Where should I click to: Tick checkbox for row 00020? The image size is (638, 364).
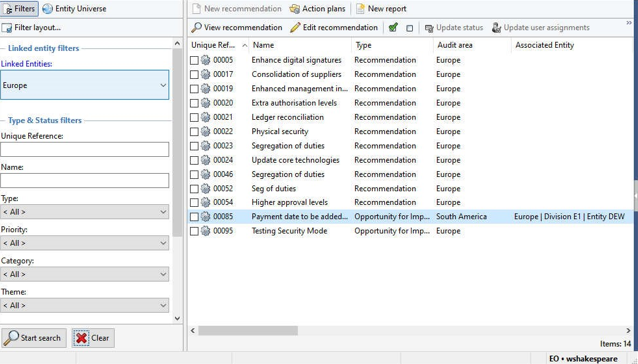click(194, 103)
